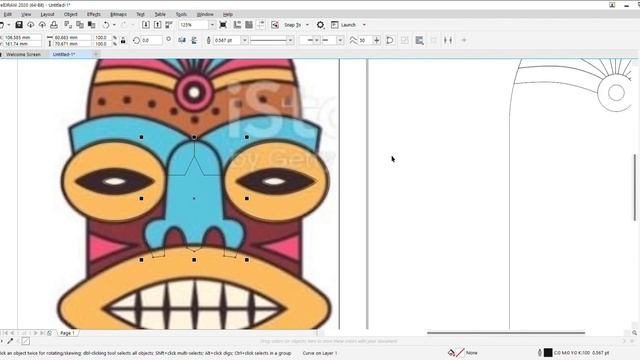Viewport: 640px width, 360px height.
Task: Click the black outline color swatch in status bar
Action: (548, 353)
